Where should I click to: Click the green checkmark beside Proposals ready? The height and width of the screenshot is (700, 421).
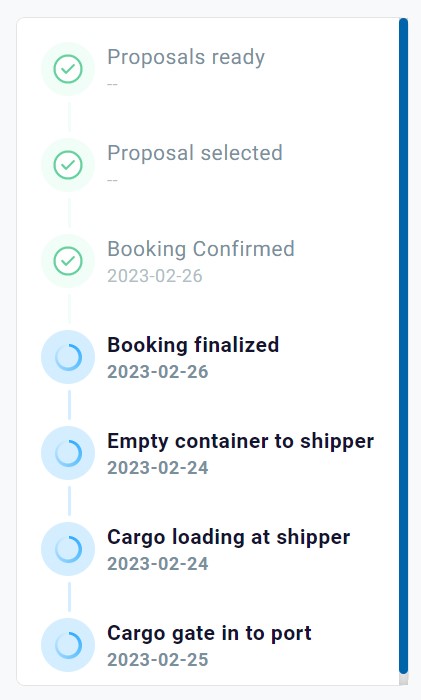(68, 69)
